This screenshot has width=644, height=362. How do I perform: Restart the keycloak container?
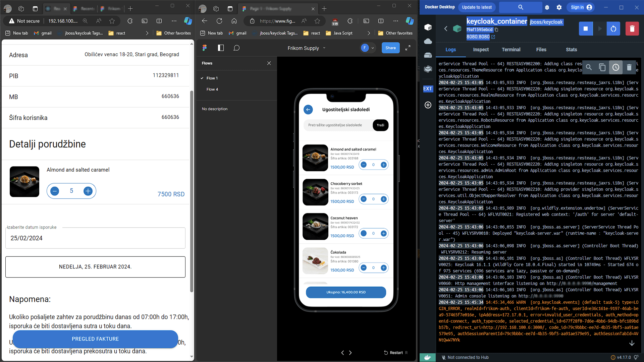point(613,29)
